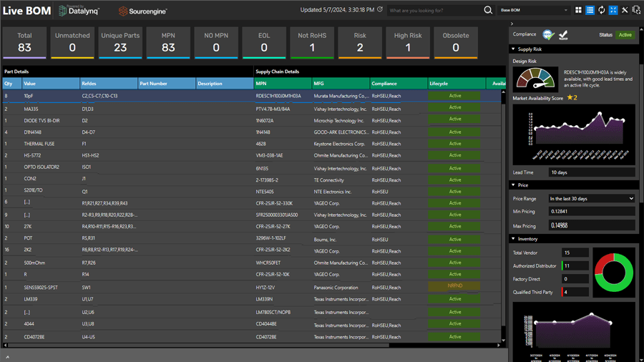Select the Obsolete summary card
The height and width of the screenshot is (362, 644).
456,43
